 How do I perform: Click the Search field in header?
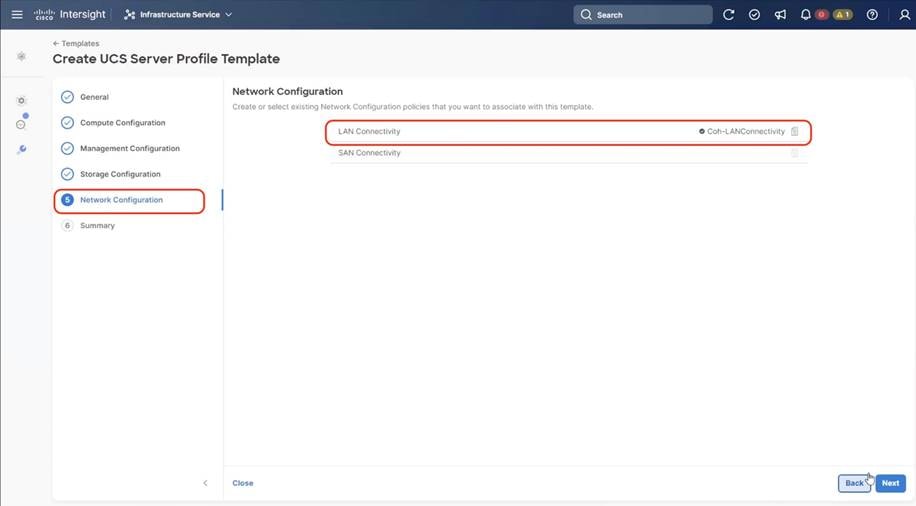[x=643, y=15]
